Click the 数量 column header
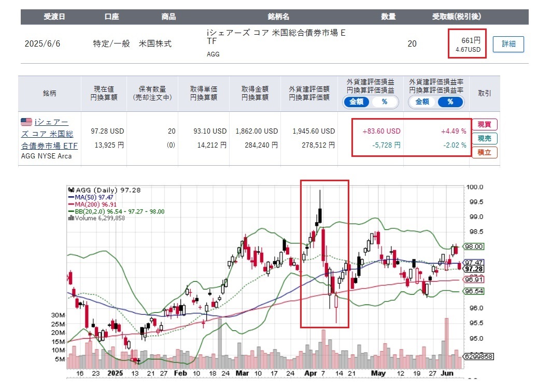 tap(388, 17)
